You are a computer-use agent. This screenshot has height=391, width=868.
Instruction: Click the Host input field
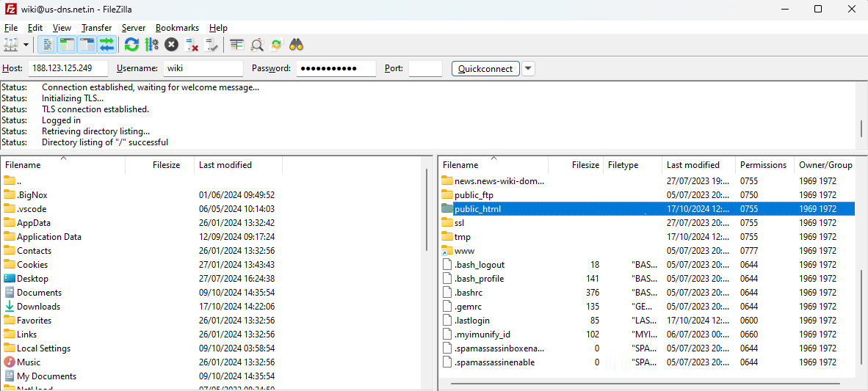tap(68, 68)
